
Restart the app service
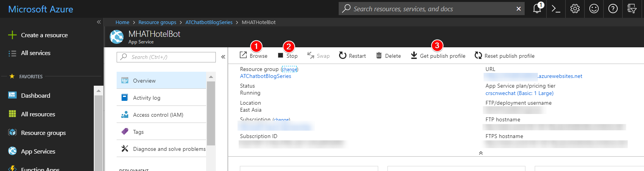coord(352,55)
